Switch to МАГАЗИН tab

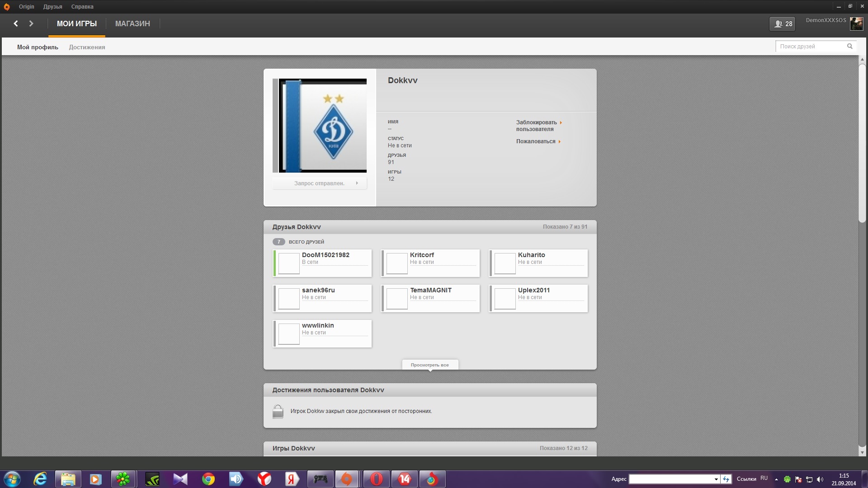pyautogui.click(x=132, y=23)
